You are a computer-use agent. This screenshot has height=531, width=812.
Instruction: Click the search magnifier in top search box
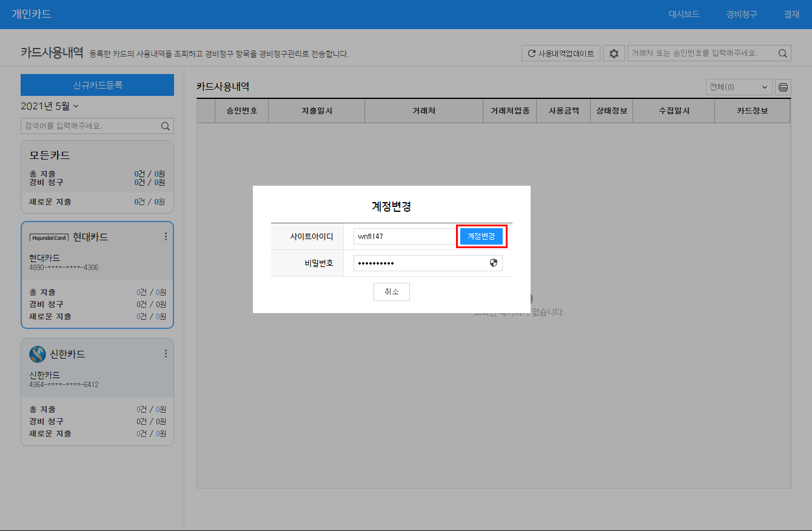point(783,53)
